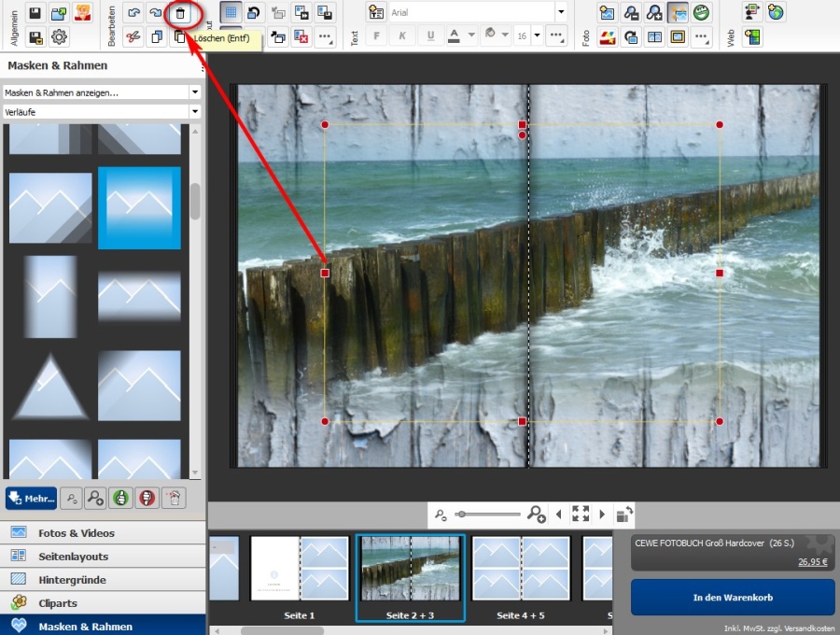Click the scissors cut icon
Viewport: 840px width, 635px height.
click(x=133, y=37)
